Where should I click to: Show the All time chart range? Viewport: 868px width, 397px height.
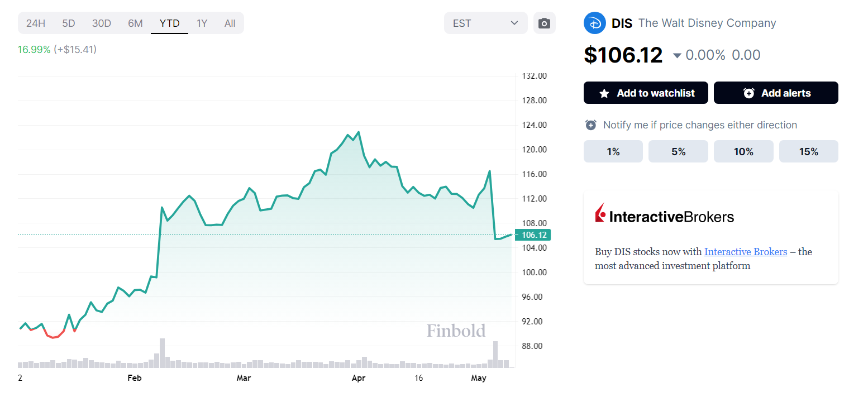(x=230, y=23)
